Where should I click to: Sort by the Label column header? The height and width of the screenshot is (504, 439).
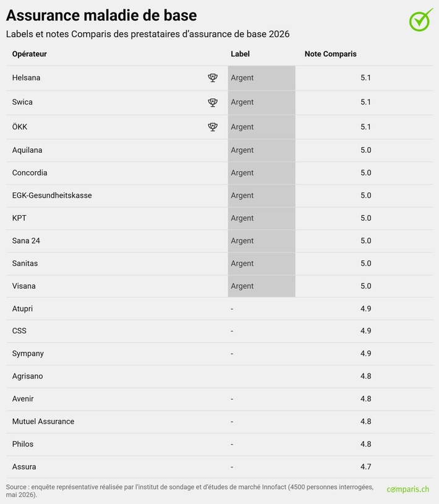(x=240, y=54)
